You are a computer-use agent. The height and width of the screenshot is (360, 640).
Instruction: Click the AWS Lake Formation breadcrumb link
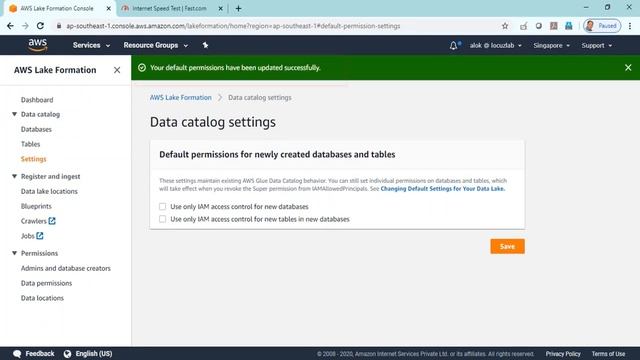(180, 98)
